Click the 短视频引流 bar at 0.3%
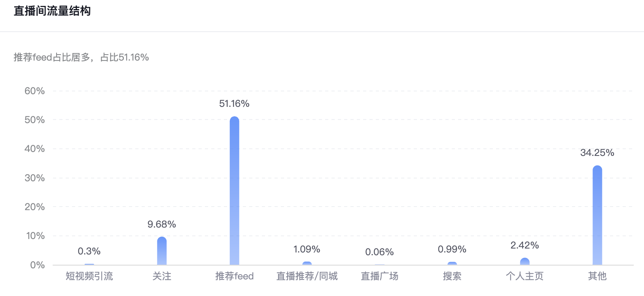644x296 pixels. [89, 264]
